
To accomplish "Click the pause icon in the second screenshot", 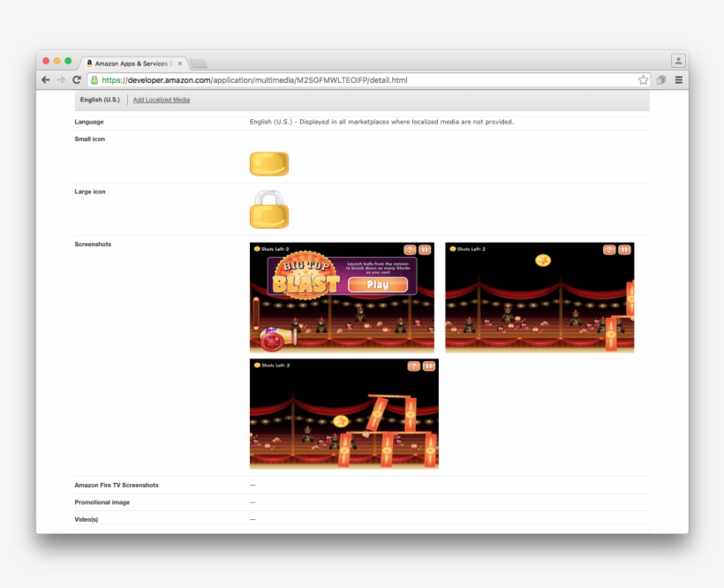I will click(x=625, y=250).
